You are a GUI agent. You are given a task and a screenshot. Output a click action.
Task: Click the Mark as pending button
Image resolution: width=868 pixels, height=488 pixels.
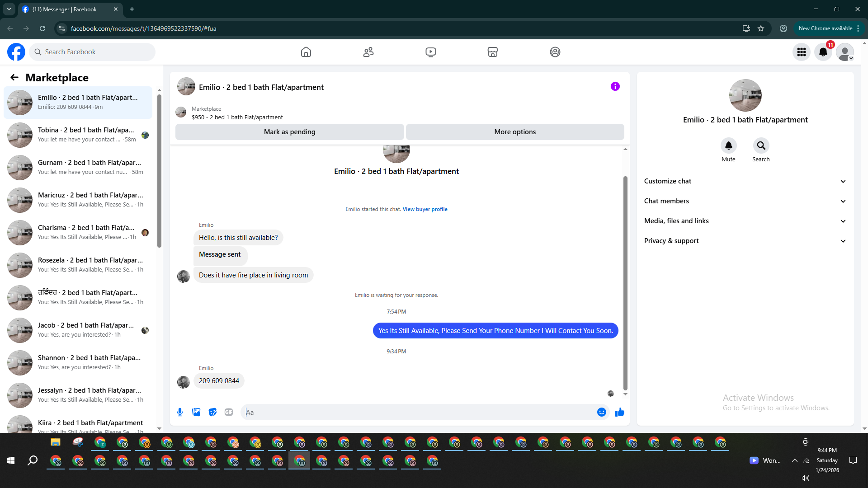pyautogui.click(x=289, y=132)
